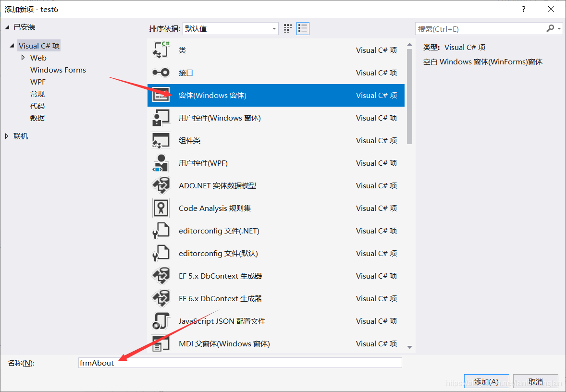Image resolution: width=566 pixels, height=392 pixels.
Task: Collapse the 已安装 tree node
Action: [7, 27]
